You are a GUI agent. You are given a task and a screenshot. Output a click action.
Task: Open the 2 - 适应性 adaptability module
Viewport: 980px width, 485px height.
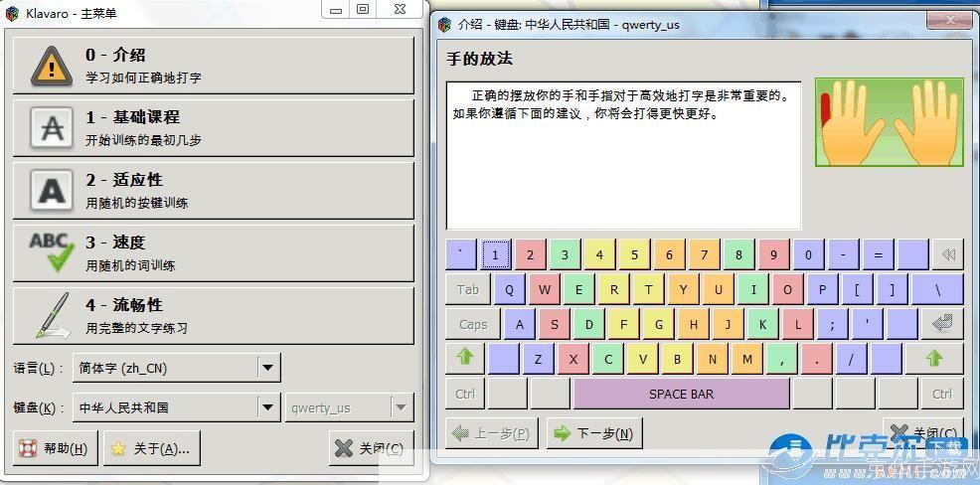(x=213, y=191)
